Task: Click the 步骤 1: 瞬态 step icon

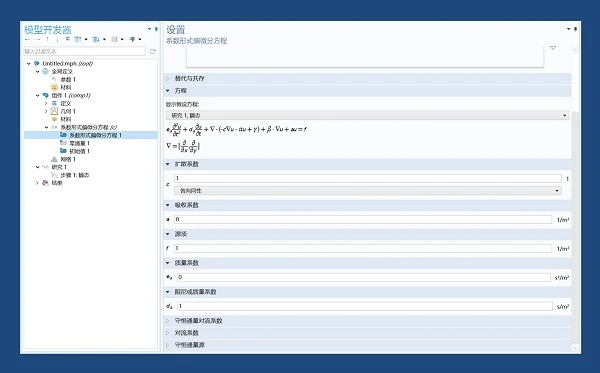Action: [54, 175]
